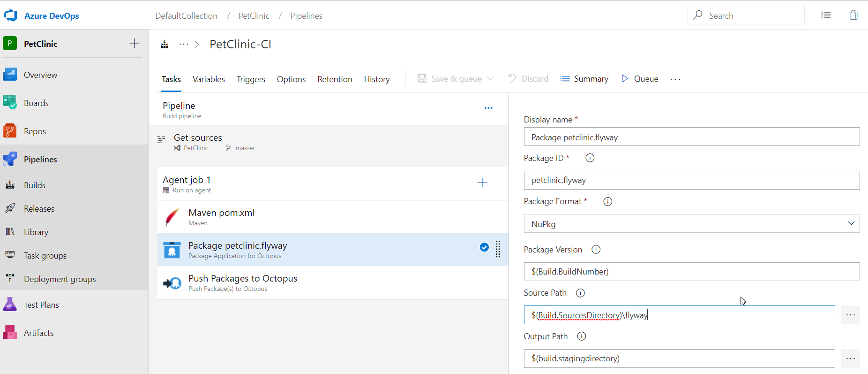Image resolution: width=868 pixels, height=374 pixels.
Task: Add a task to Agent job 1
Action: tap(482, 183)
